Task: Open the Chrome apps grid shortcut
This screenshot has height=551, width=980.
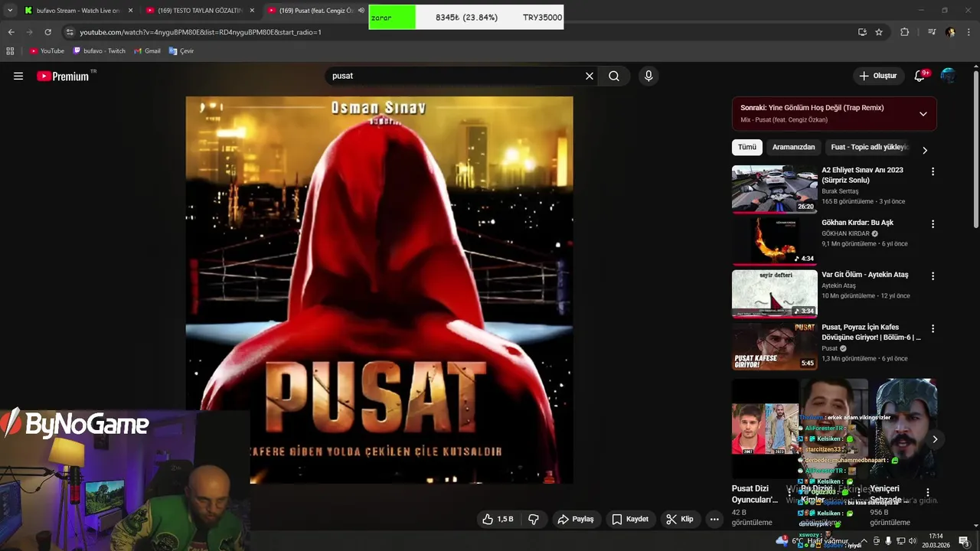Action: tap(10, 51)
